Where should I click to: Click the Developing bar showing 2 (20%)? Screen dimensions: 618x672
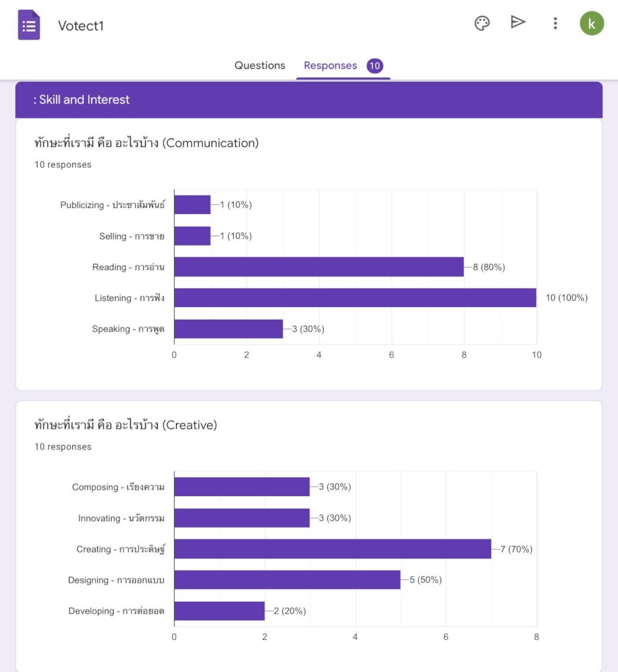219,611
